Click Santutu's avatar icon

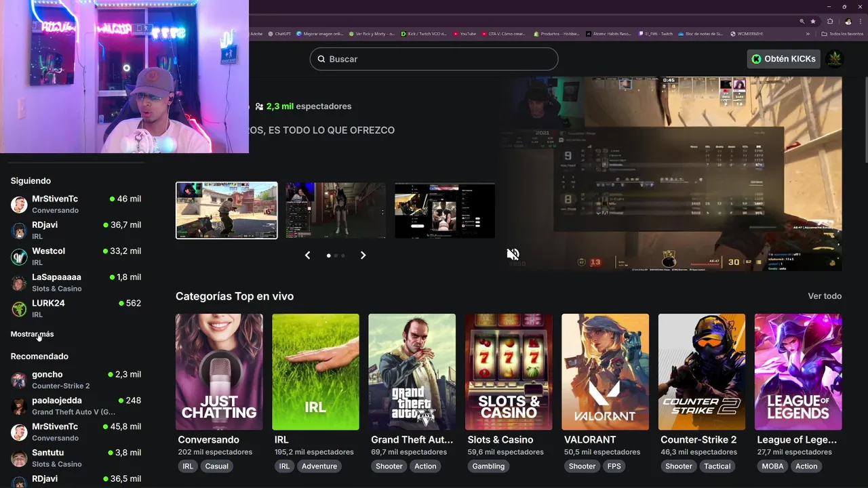tap(19, 459)
